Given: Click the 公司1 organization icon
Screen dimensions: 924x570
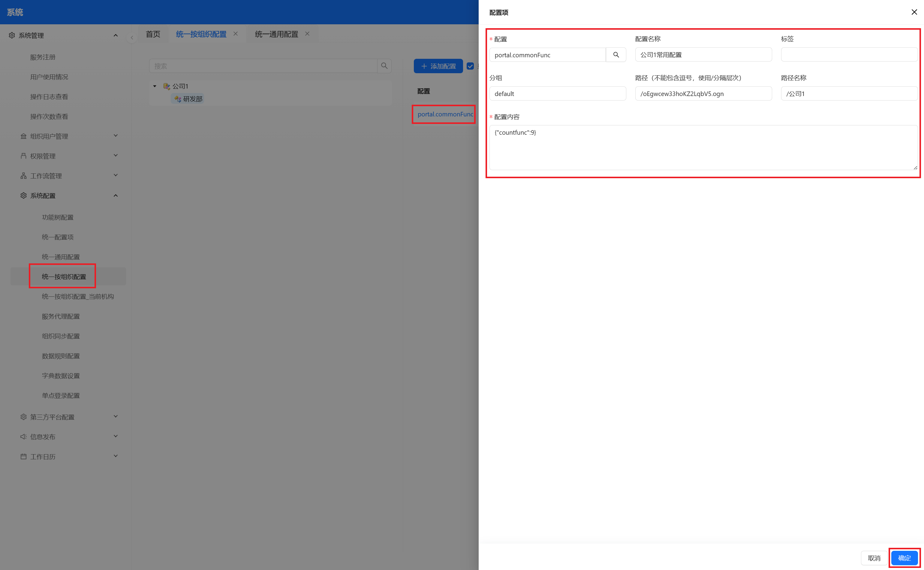Looking at the screenshot, I should click(167, 86).
